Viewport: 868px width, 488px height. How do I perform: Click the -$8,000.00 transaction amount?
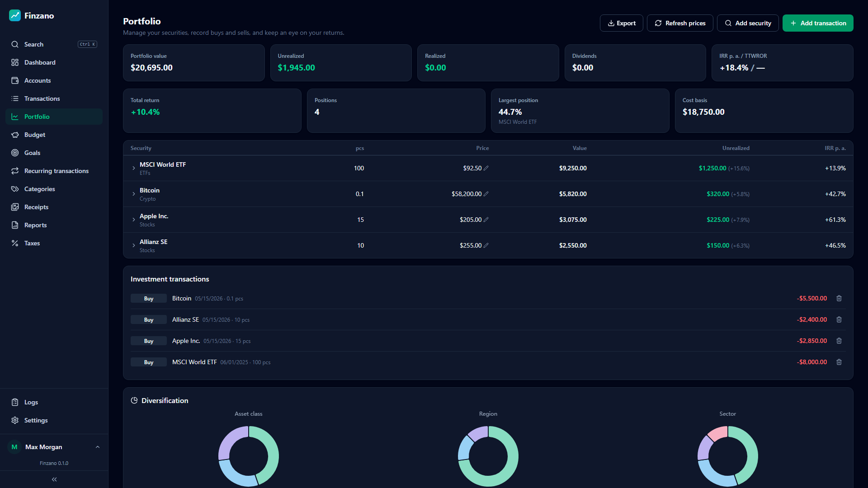click(812, 362)
